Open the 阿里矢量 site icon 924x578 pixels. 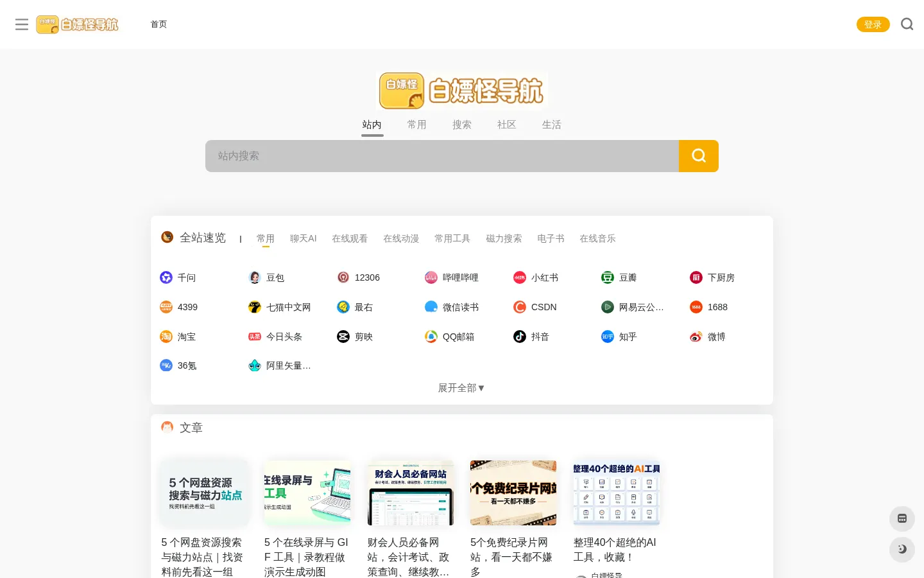click(x=255, y=365)
